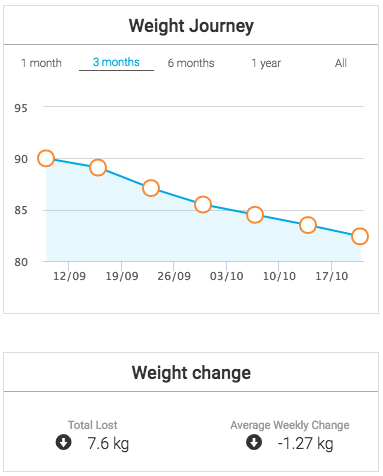This screenshot has width=383, height=476.
Task: Select the data point just above 85
Action: pyautogui.click(x=203, y=205)
